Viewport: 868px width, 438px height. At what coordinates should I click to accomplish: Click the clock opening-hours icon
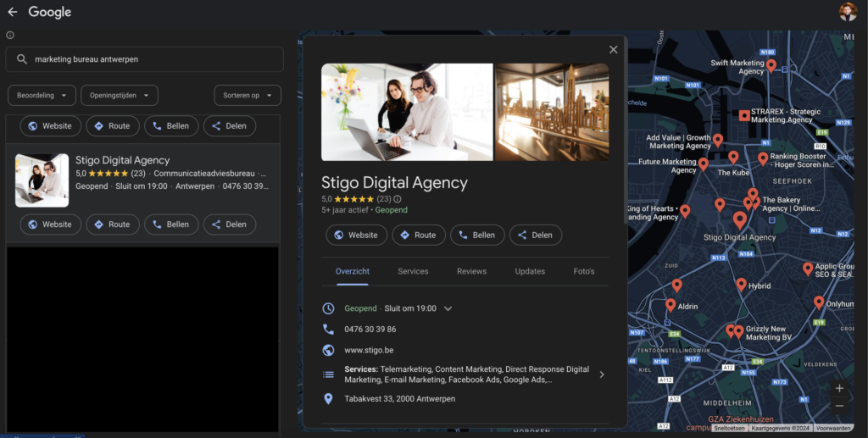328,308
